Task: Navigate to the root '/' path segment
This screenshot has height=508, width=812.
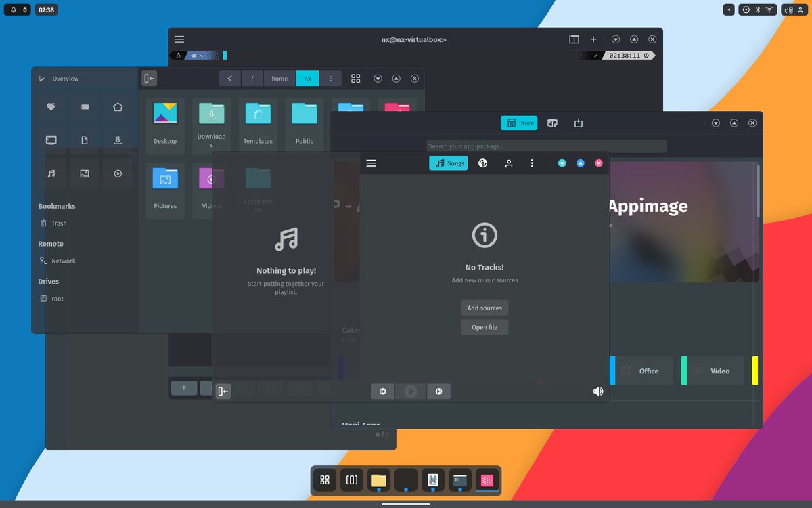Action: 252,79
